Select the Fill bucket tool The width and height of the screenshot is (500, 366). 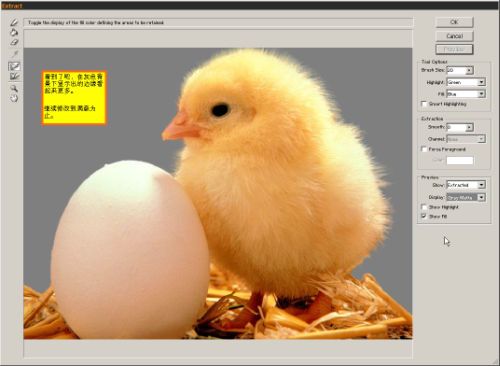[14, 33]
